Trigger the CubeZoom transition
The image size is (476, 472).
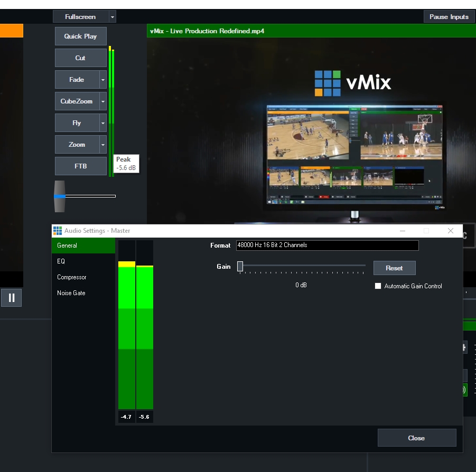pyautogui.click(x=77, y=101)
